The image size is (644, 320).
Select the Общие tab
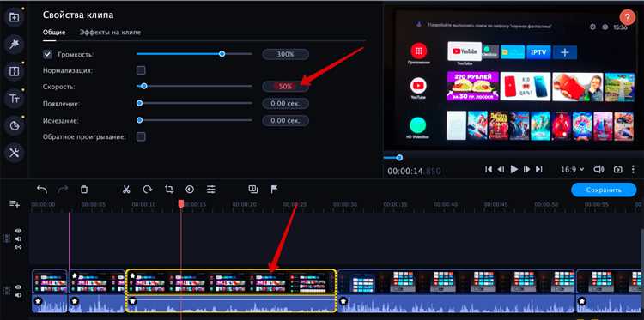[x=54, y=33]
